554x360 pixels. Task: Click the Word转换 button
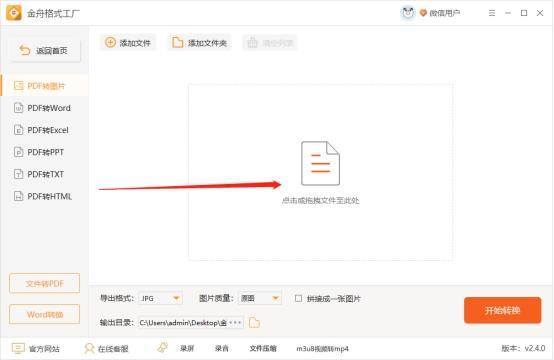(x=45, y=314)
